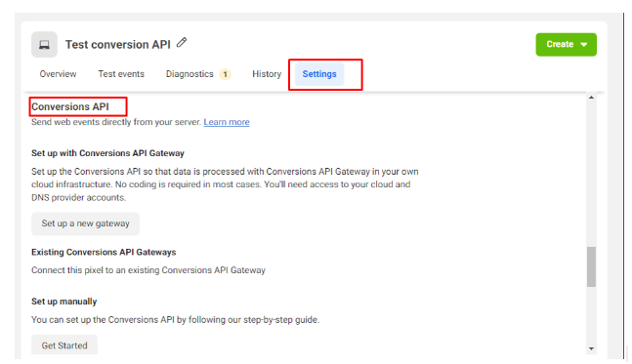The width and height of the screenshot is (632, 364).
Task: Click the Diagnostics warning badge showing 1
Action: [225, 74]
